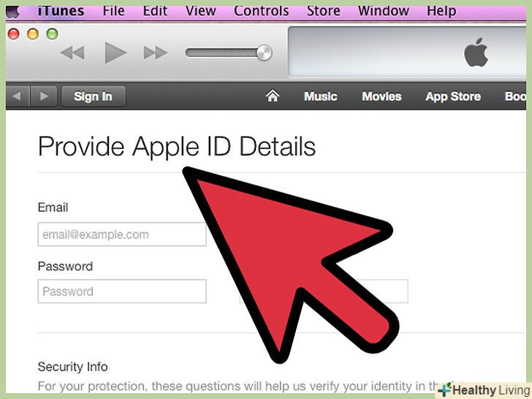
Task: Click the fast forward next track button
Action: (156, 53)
